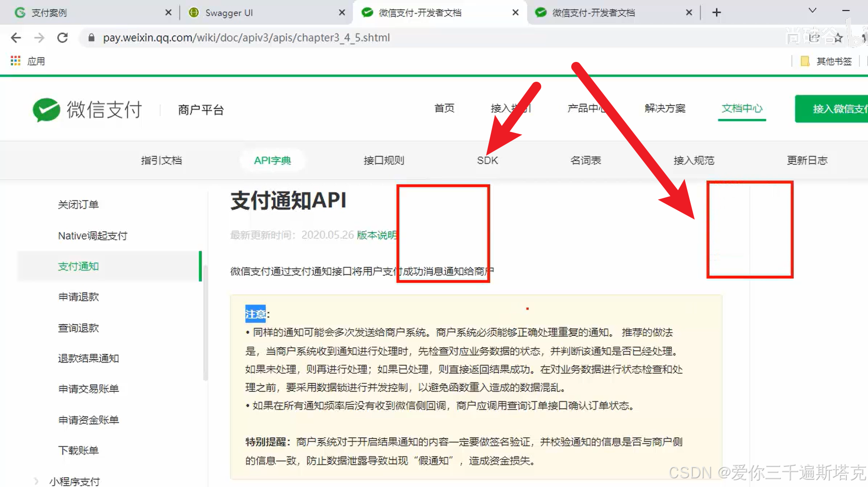Select the SDK sub-navigation item
This screenshot has height=487, width=868.
(x=487, y=161)
